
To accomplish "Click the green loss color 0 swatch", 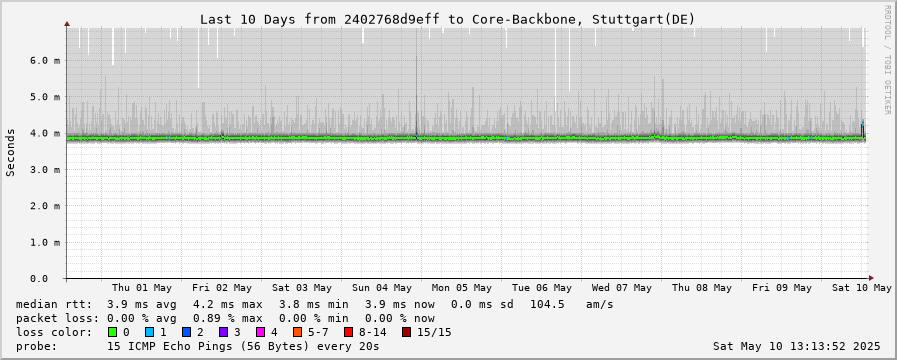I will tap(112, 332).
